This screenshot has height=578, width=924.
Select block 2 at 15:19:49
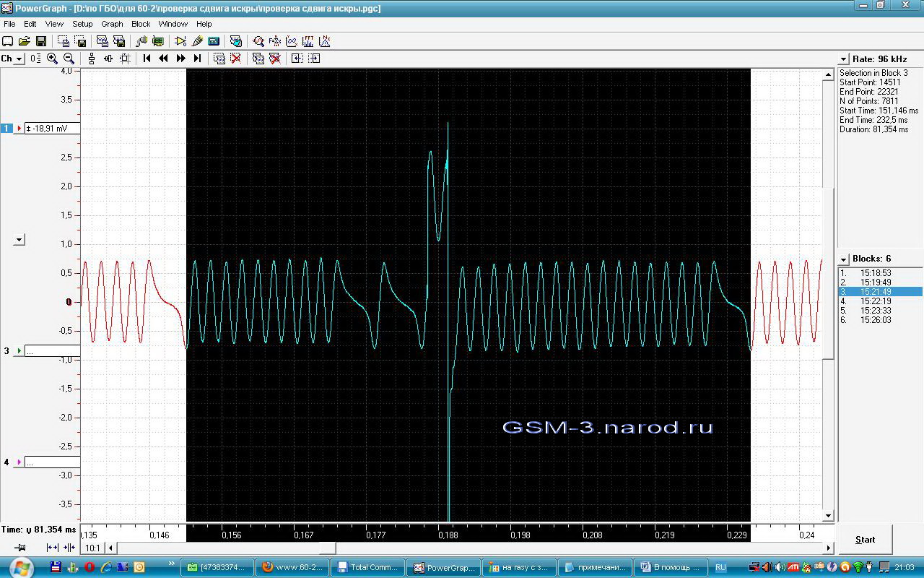tap(880, 282)
